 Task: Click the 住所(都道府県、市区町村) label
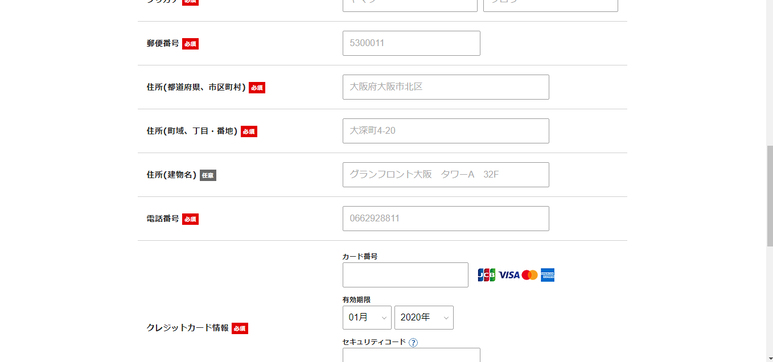[196, 87]
